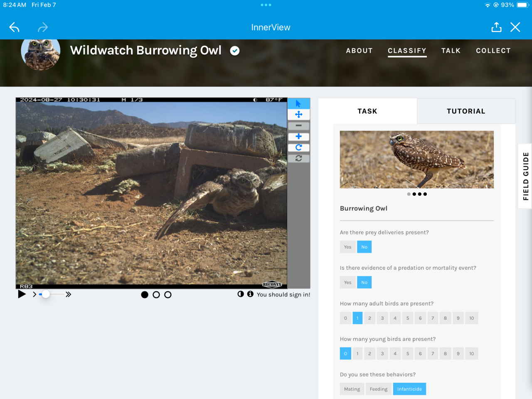Viewport: 532px width, 399px height.
Task: Open the COLLECT section
Action: [x=493, y=51]
